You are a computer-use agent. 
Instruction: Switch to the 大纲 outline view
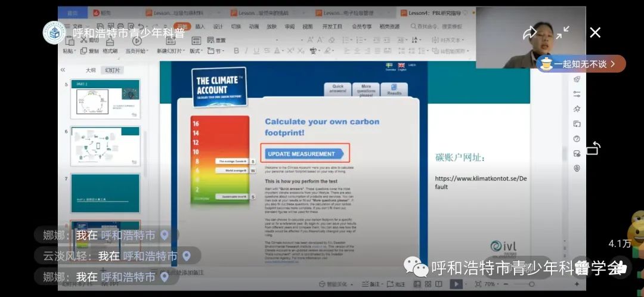[90, 70]
